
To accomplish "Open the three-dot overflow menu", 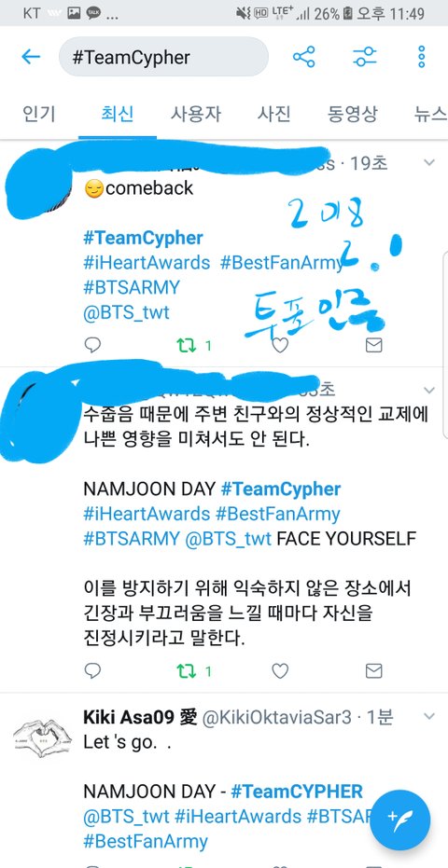I will coord(421,57).
